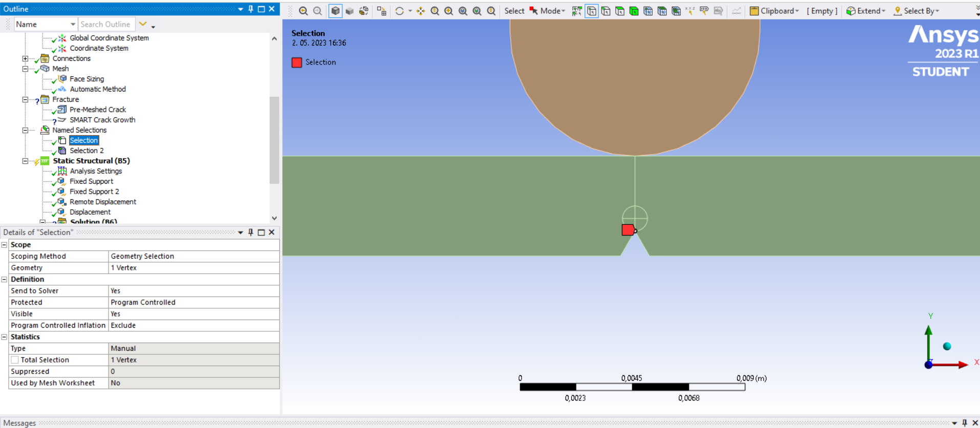Viewport: 980px width, 428px height.
Task: Click the Extend selection icon
Action: pyautogui.click(x=851, y=11)
